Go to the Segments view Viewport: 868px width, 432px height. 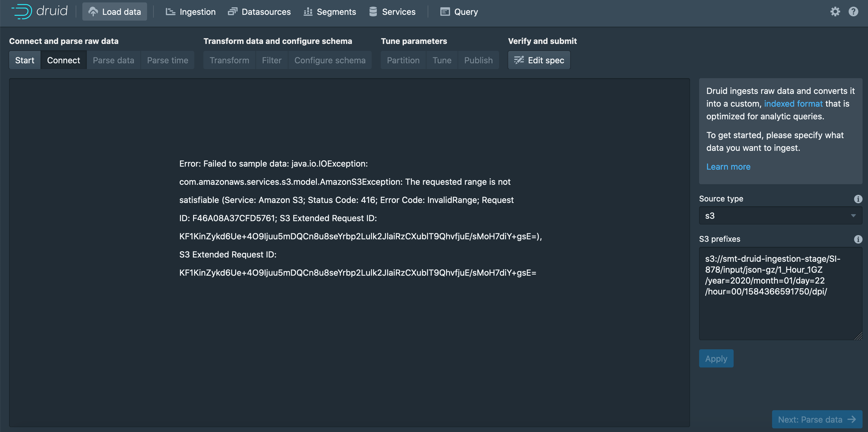330,12
